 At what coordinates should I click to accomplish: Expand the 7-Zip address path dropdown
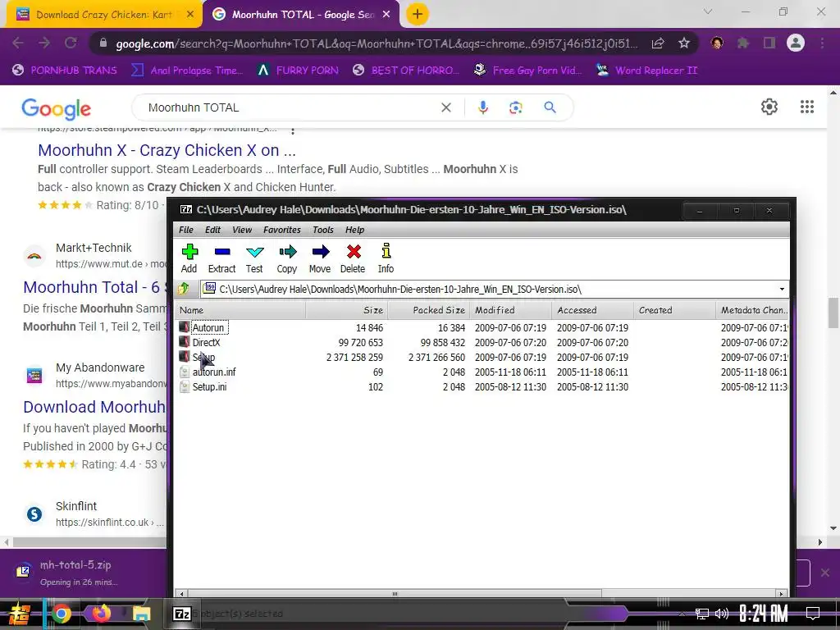[x=782, y=290]
